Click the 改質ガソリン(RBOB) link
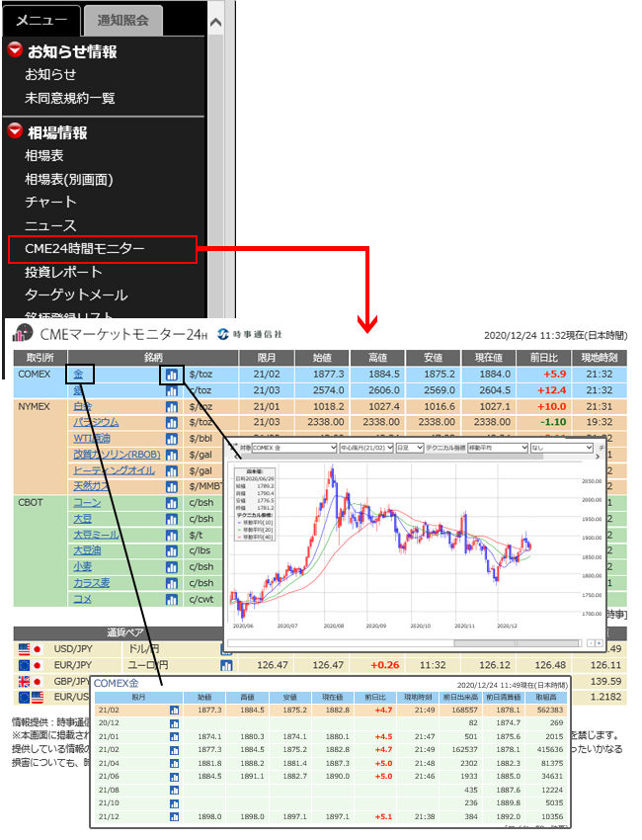The width and height of the screenshot is (642, 840). pyautogui.click(x=117, y=455)
